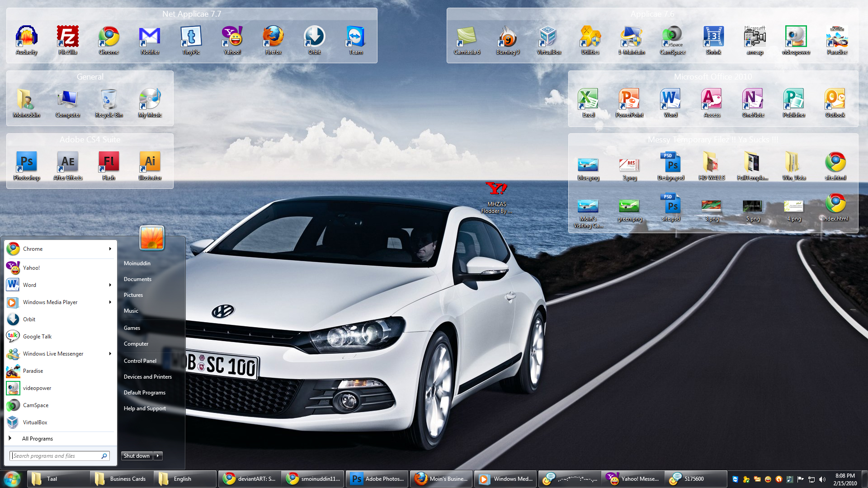Select Orbit in the Start menu

(x=61, y=319)
